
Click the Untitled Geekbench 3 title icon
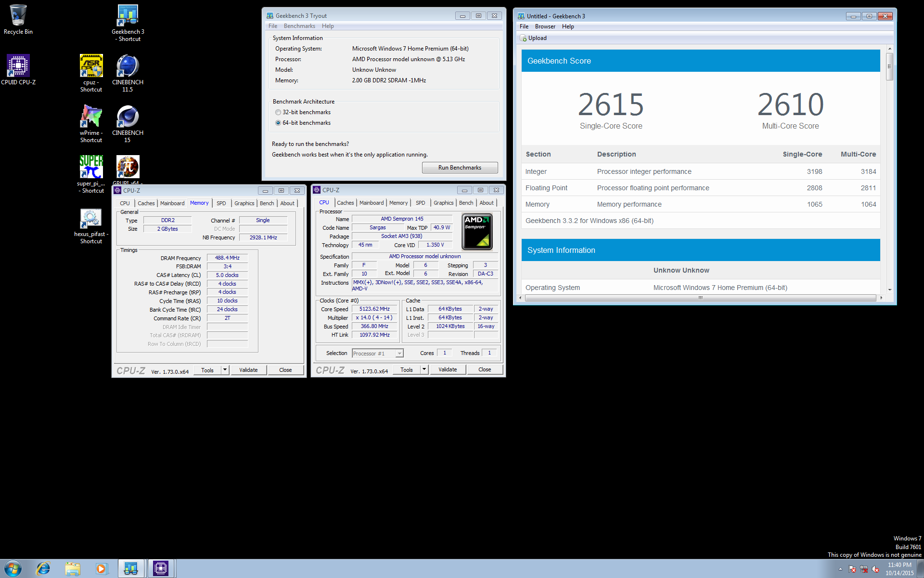click(521, 16)
